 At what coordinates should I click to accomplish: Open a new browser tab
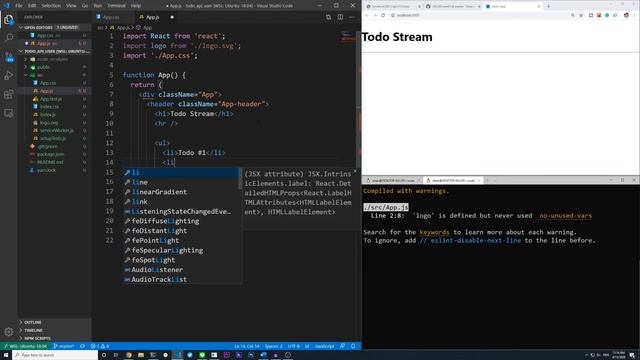pos(548,7)
